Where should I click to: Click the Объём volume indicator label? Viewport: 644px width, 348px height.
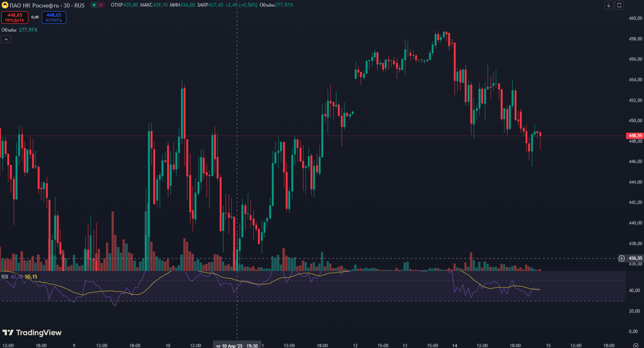[9, 30]
